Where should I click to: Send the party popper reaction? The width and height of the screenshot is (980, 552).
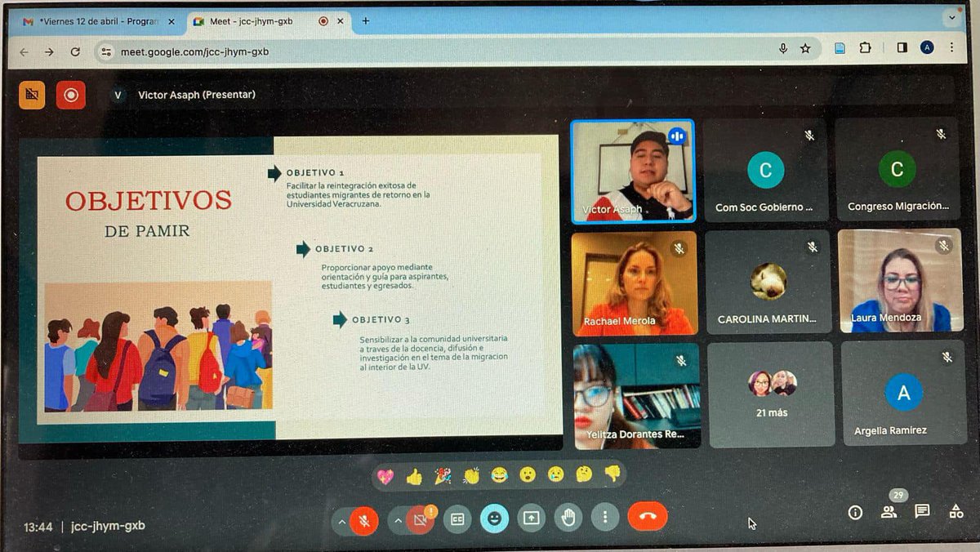[x=443, y=475]
